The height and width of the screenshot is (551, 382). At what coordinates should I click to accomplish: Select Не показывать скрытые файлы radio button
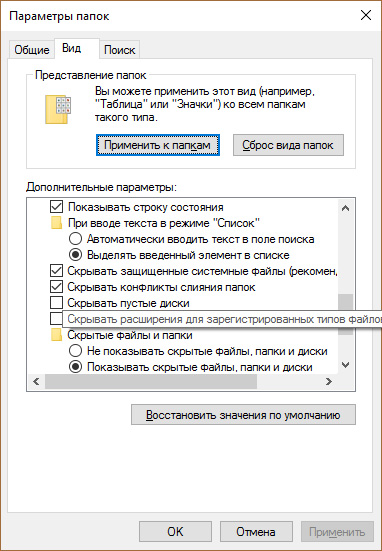tap(76, 351)
